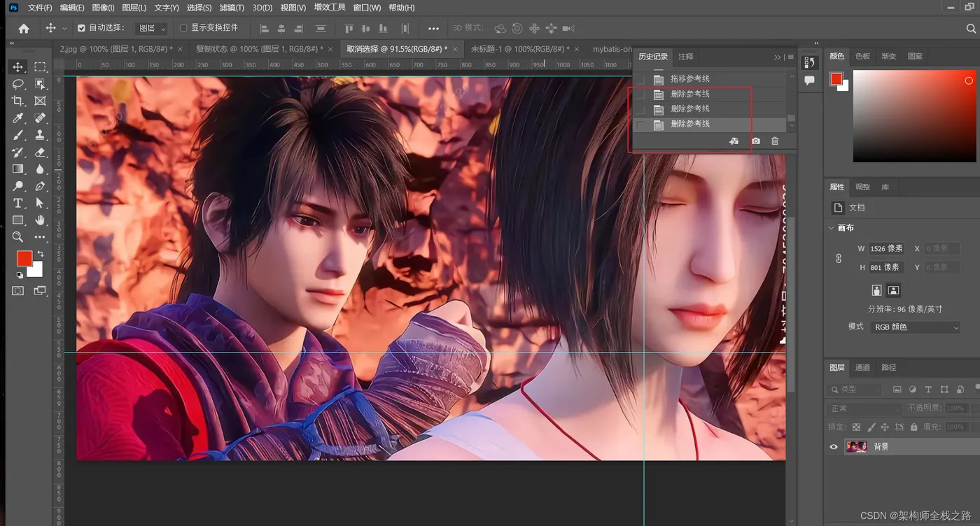Image resolution: width=980 pixels, height=526 pixels.
Task: Select the Frame tool
Action: (40, 101)
